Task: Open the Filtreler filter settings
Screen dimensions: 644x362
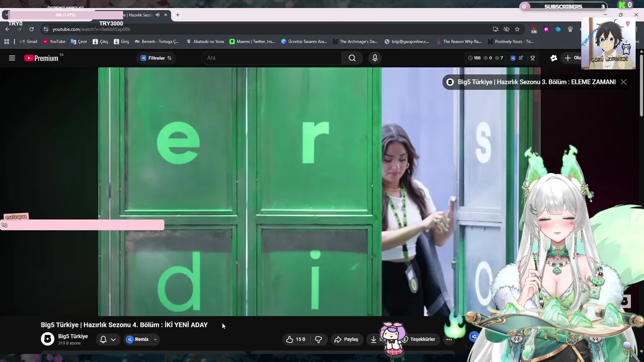Action: click(156, 58)
